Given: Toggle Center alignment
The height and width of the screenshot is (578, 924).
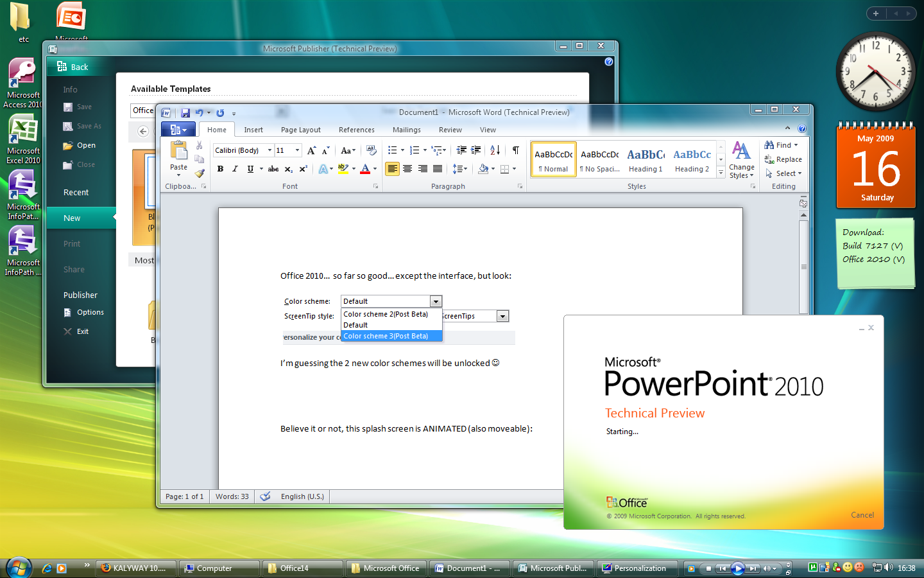Looking at the screenshot, I should click(407, 169).
